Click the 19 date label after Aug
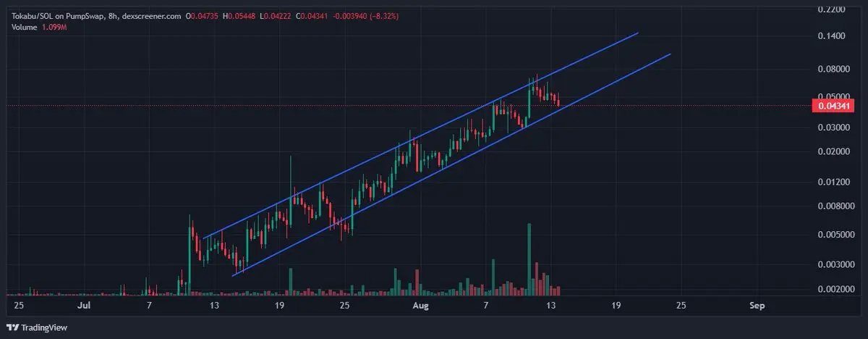This screenshot has height=339, width=868. point(617,306)
